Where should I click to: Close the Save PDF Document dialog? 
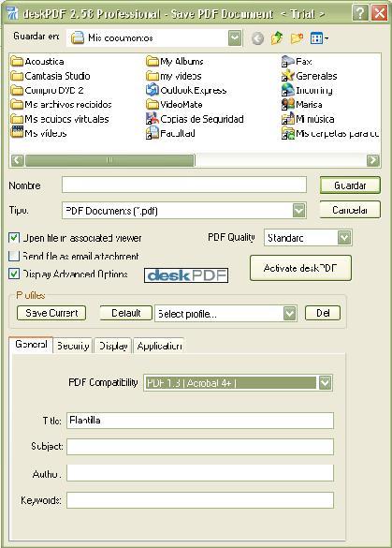coord(380,13)
